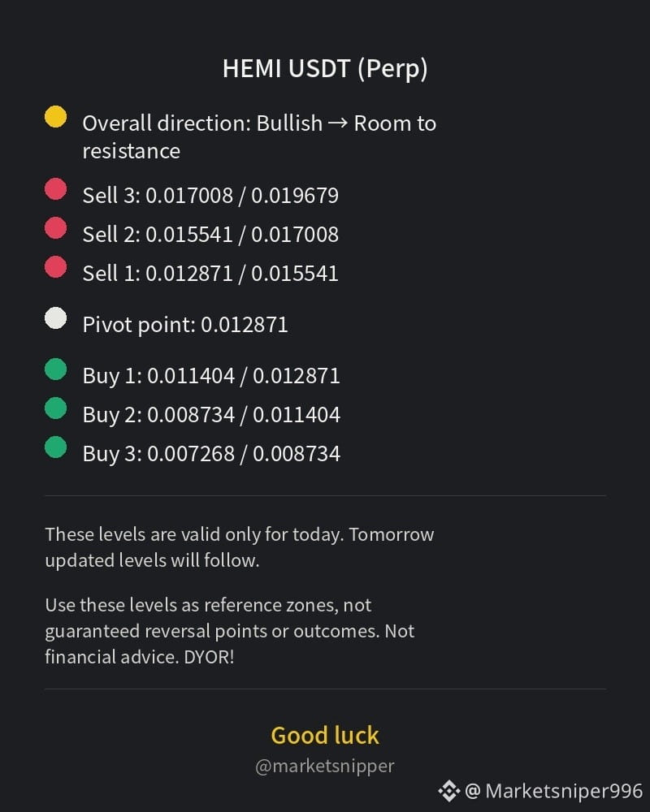The width and height of the screenshot is (650, 812).
Task: Click the 'valid only for today' note
Action: (x=240, y=547)
